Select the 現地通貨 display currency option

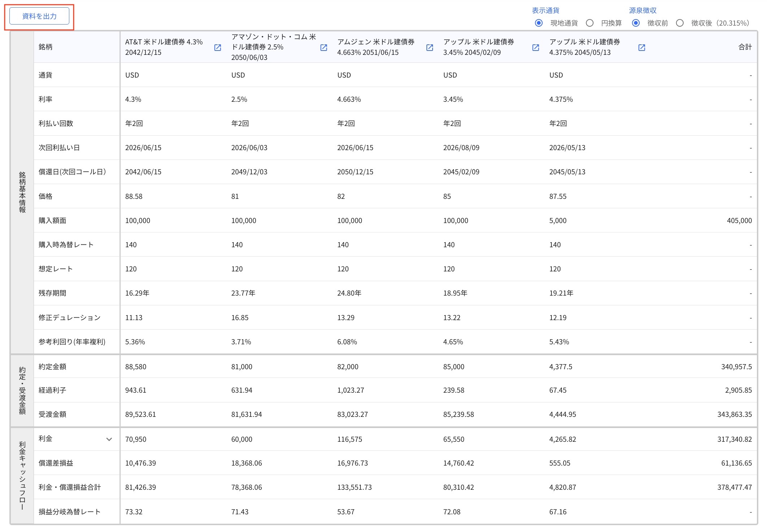pos(539,23)
